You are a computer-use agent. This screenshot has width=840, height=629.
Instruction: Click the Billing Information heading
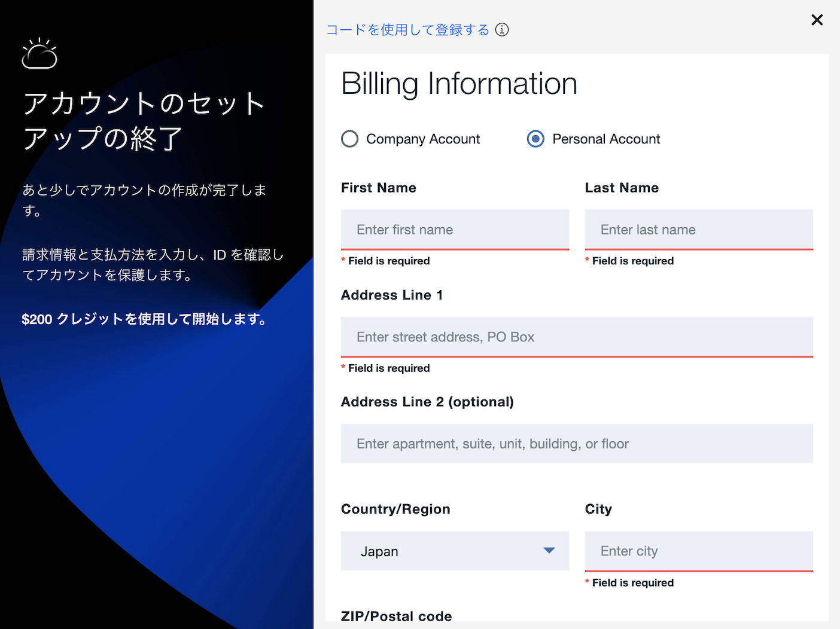[459, 83]
